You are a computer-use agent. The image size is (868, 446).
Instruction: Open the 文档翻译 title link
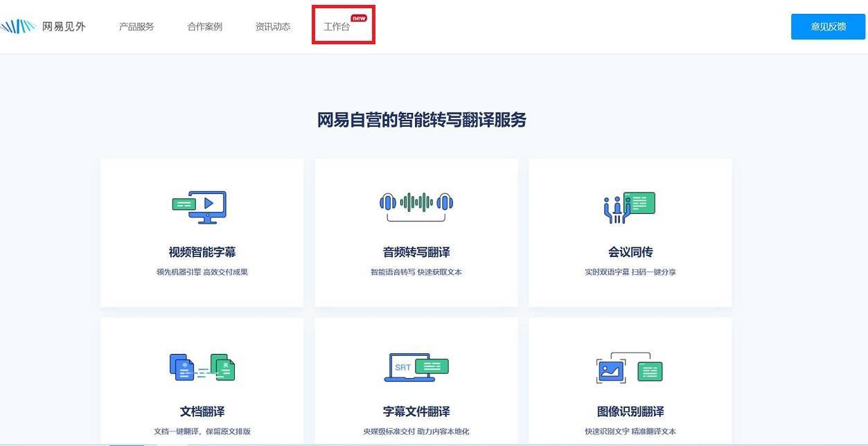pyautogui.click(x=202, y=411)
